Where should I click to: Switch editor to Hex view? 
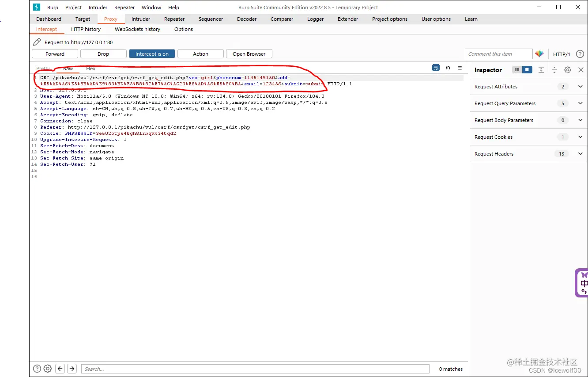(x=90, y=69)
